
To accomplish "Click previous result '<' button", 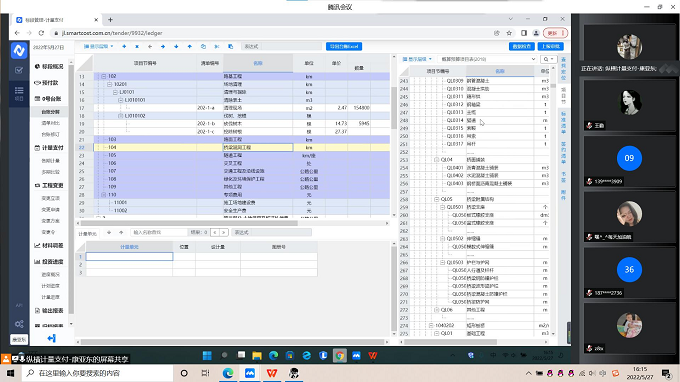I will [215, 233].
